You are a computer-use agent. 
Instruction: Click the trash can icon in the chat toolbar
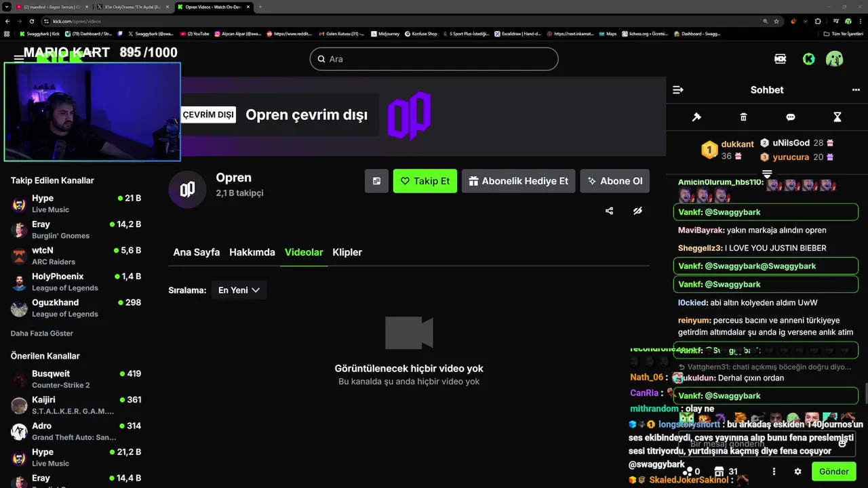[743, 117]
